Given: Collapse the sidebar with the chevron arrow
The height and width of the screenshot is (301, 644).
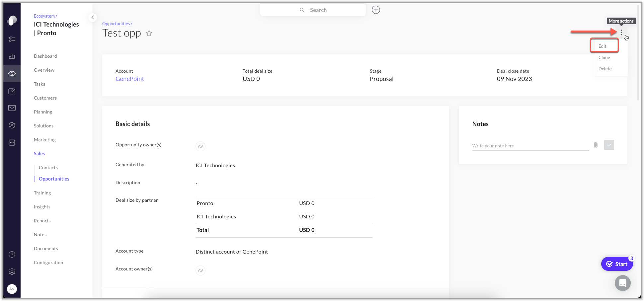Looking at the screenshot, I should tap(93, 17).
